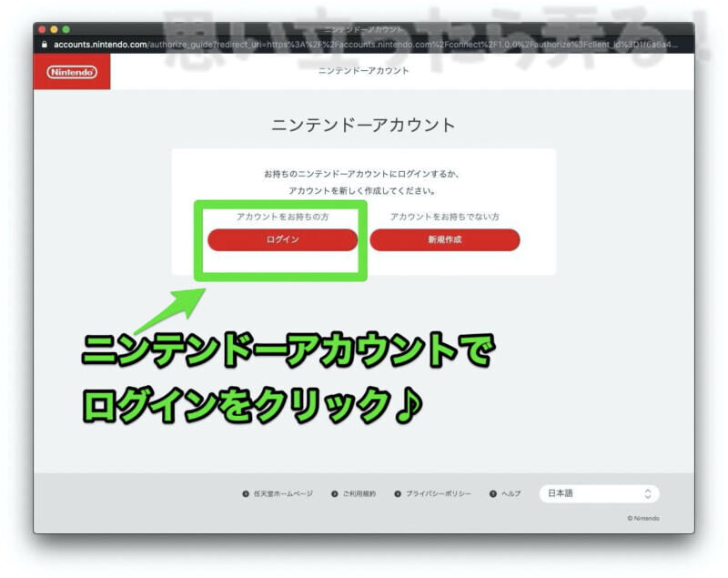Minimize the window with the yellow button

coord(54,30)
